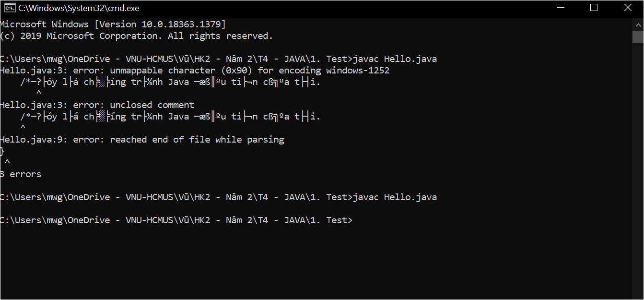
Task: Click the reached end of file error
Action: tap(142, 140)
